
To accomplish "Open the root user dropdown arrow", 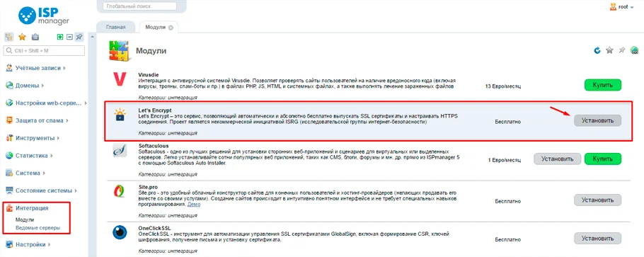I will coord(633,7).
